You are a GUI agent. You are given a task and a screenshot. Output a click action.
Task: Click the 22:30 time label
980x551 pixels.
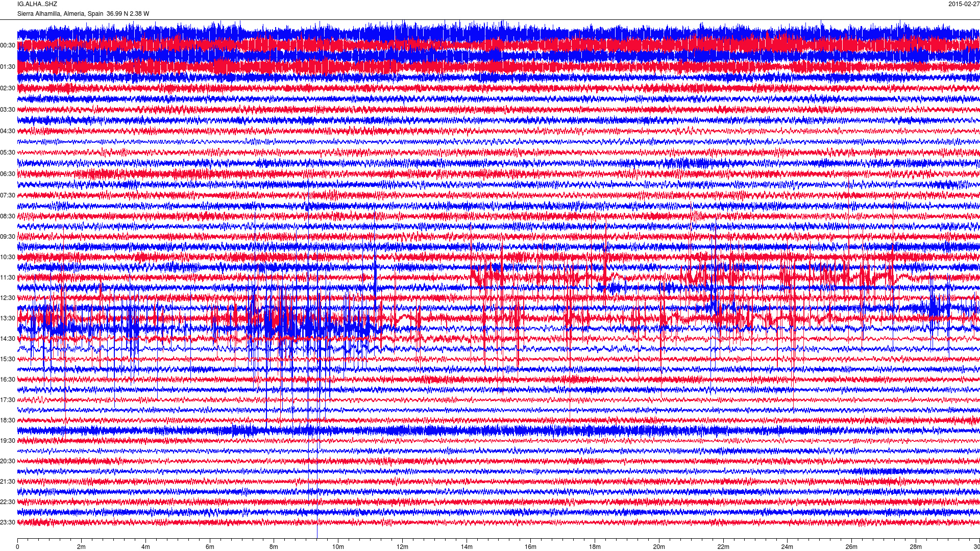[8, 502]
